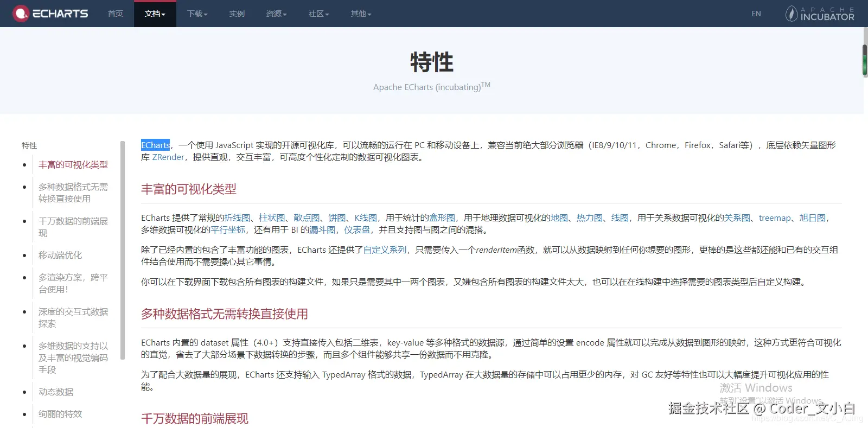Select sidebar item 多种数据格式无需转换直接使用
Viewport: 868px width, 428px height.
click(x=73, y=193)
